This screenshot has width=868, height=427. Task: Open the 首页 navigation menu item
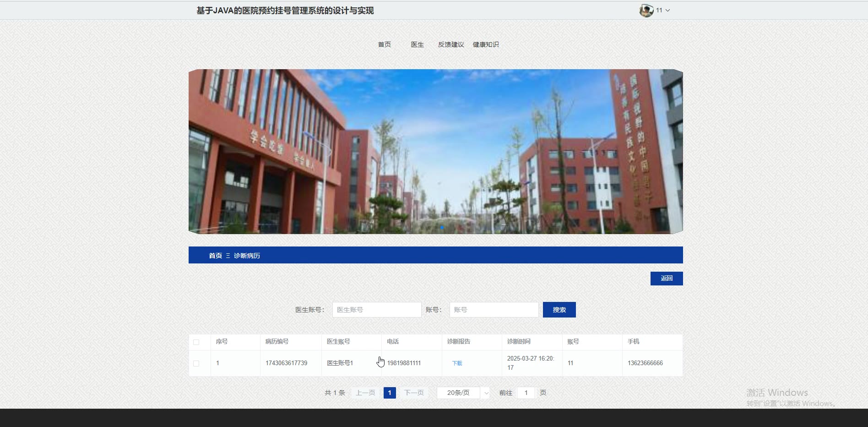click(384, 44)
